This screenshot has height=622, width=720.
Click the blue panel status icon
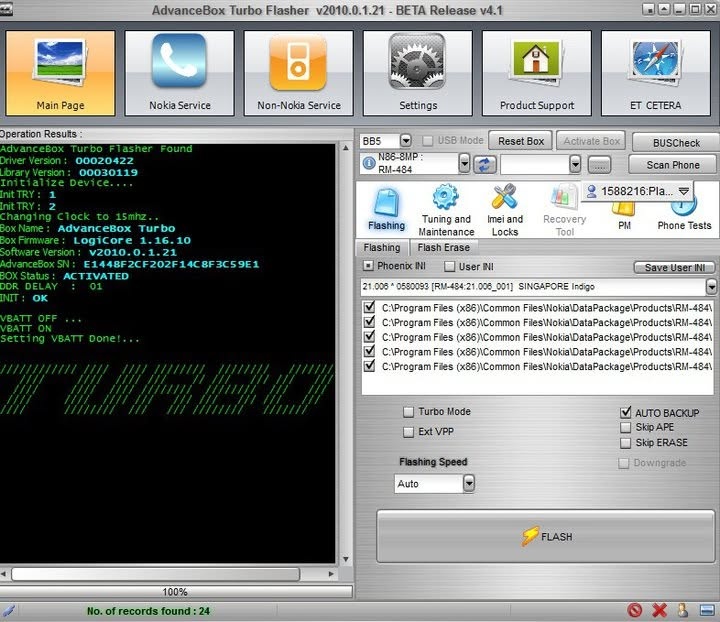tap(707, 611)
